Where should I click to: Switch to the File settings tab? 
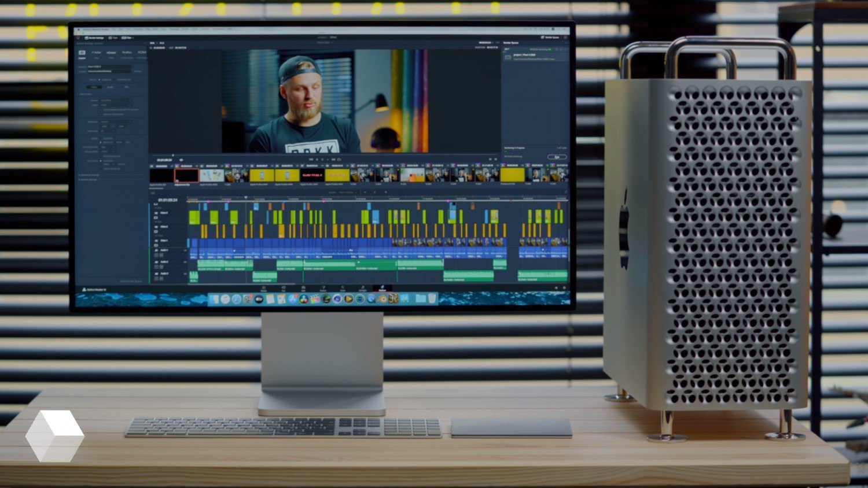click(127, 87)
